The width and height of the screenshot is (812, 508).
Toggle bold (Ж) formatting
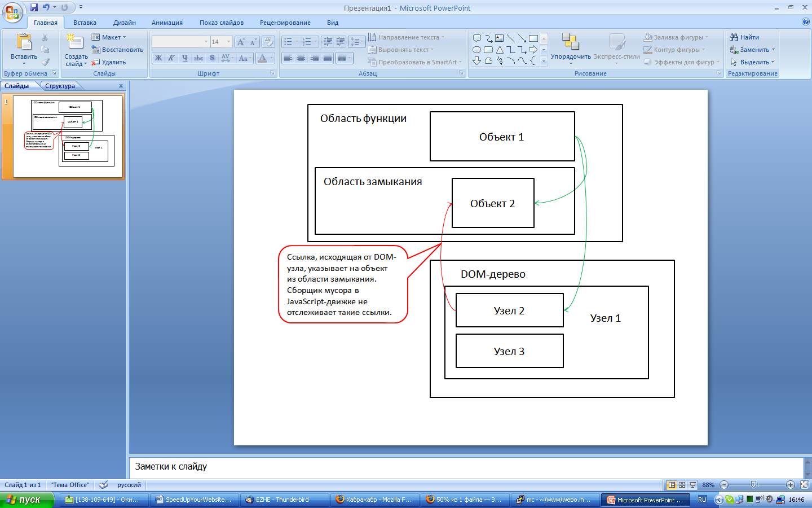tap(158, 58)
